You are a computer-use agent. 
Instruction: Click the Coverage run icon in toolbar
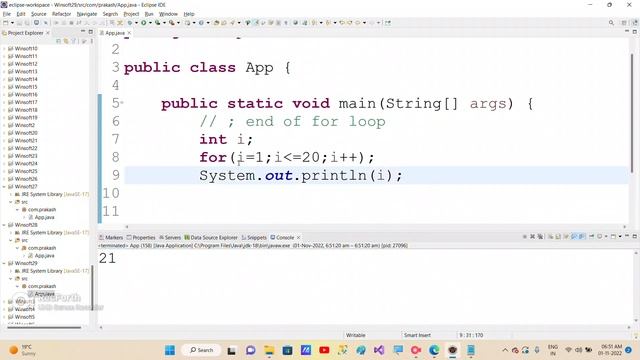click(x=157, y=23)
